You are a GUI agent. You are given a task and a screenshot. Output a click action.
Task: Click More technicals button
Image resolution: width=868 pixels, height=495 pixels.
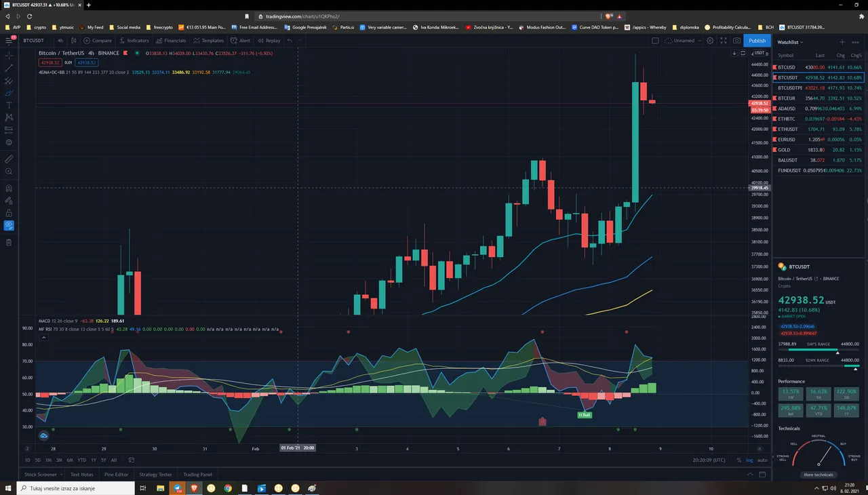click(x=818, y=475)
